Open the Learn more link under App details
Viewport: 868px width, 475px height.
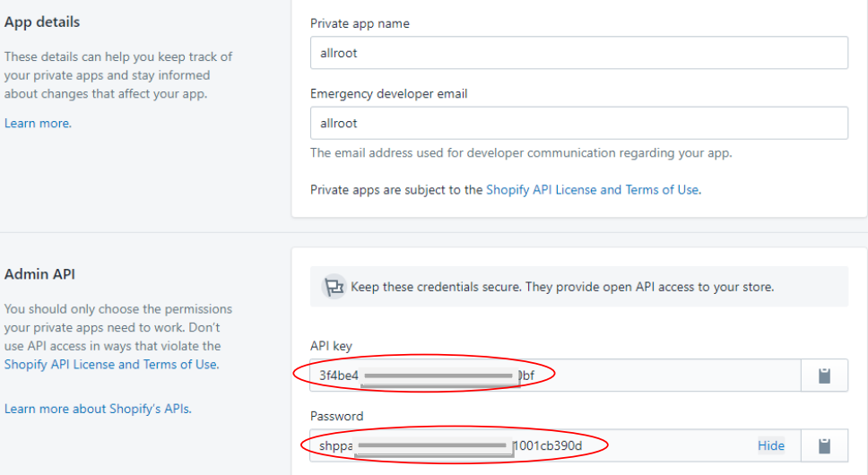tap(38, 124)
